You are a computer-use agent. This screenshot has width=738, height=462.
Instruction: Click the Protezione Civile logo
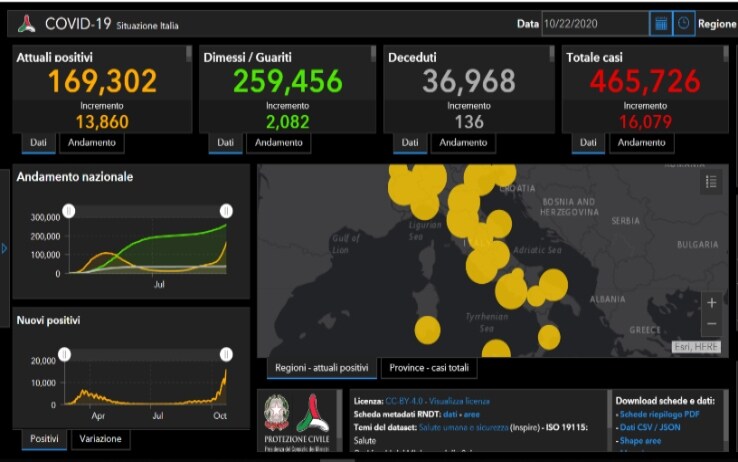pos(312,413)
